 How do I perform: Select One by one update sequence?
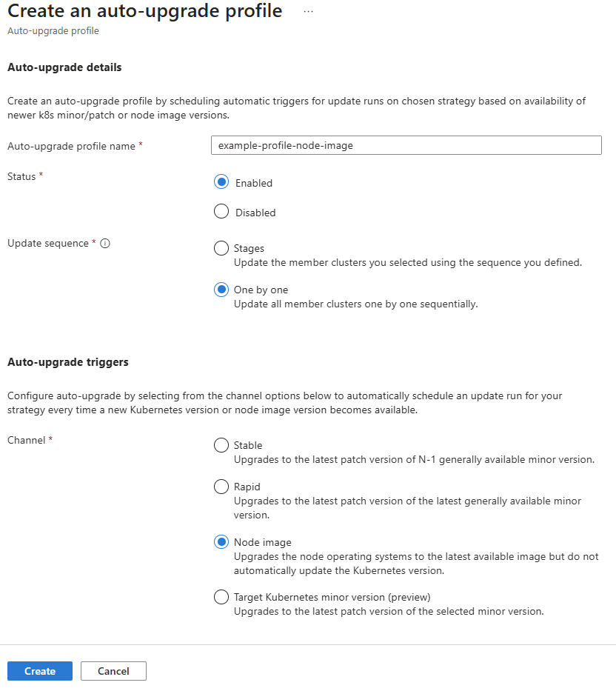tap(221, 290)
